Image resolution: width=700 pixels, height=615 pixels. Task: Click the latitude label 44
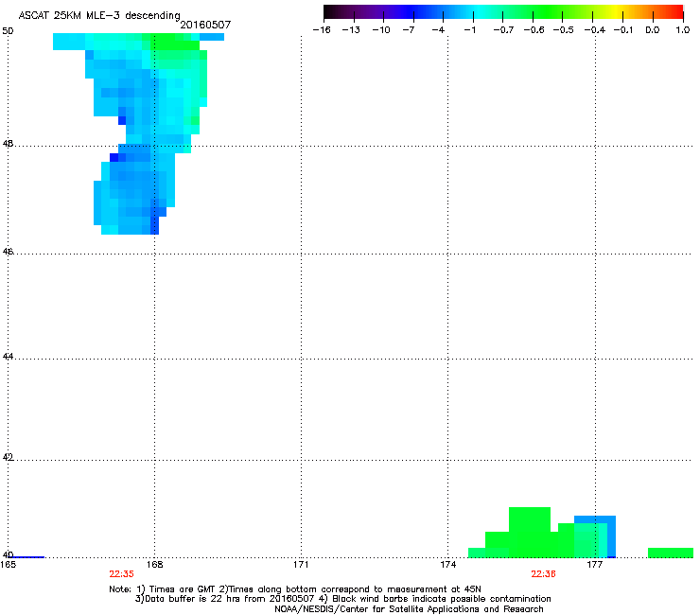click(8, 357)
